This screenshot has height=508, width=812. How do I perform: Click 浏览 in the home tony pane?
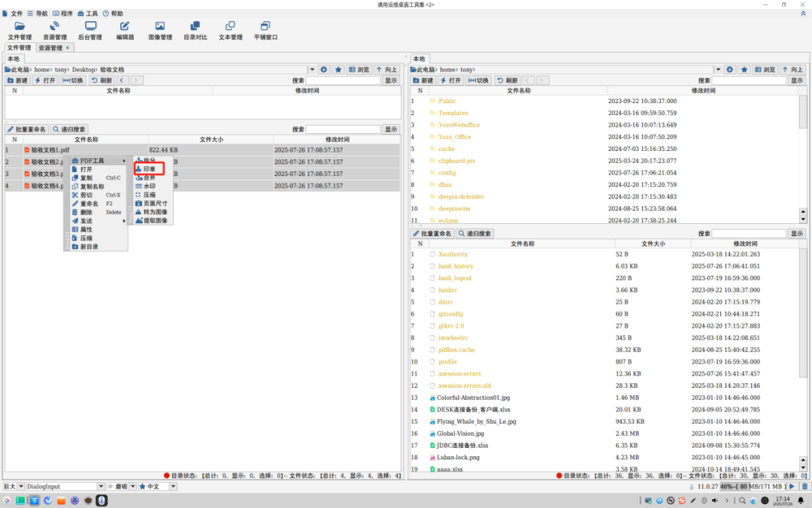(765, 69)
